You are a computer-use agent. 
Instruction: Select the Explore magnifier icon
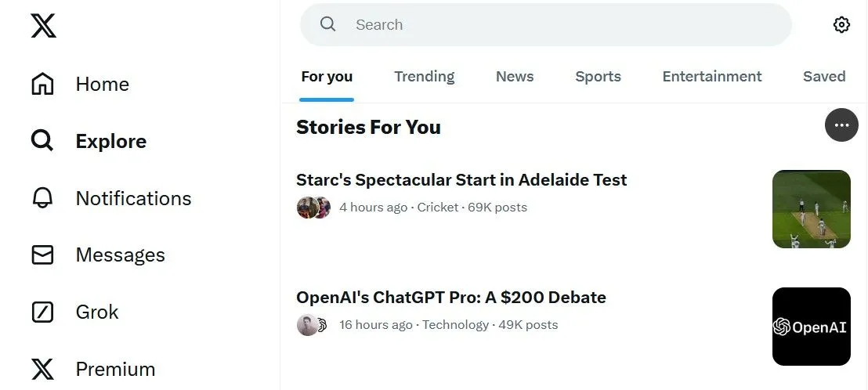[42, 141]
